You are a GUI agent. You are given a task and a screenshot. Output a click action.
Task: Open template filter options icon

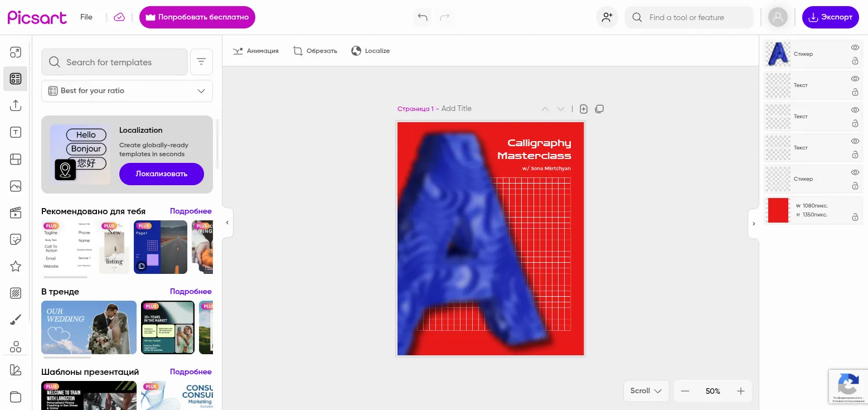pyautogui.click(x=201, y=62)
